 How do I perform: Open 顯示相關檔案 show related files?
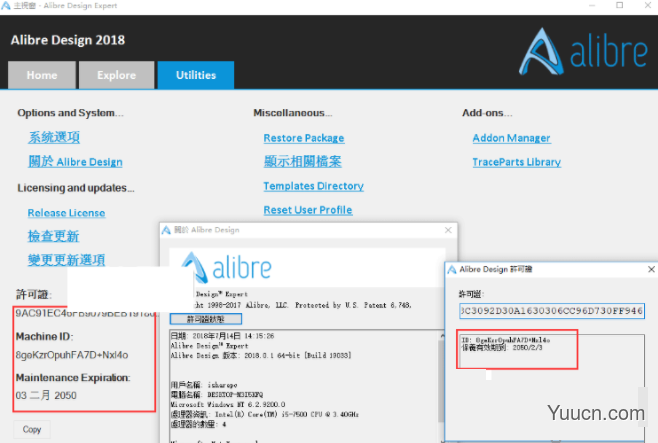click(x=303, y=162)
